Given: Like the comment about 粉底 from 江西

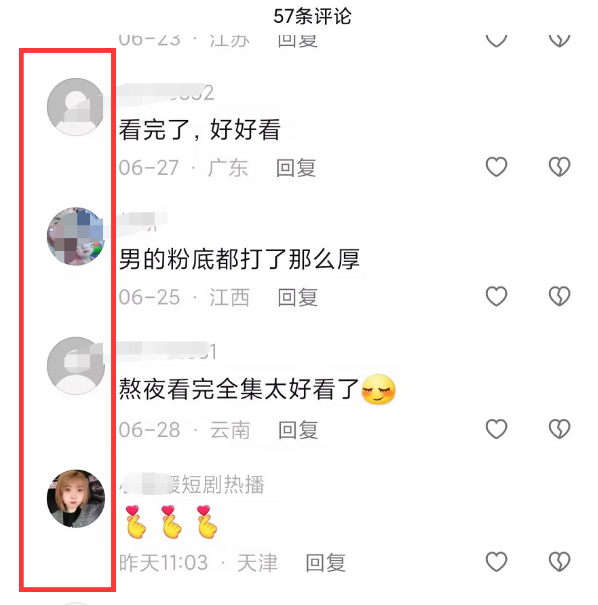Looking at the screenshot, I should pyautogui.click(x=496, y=296).
